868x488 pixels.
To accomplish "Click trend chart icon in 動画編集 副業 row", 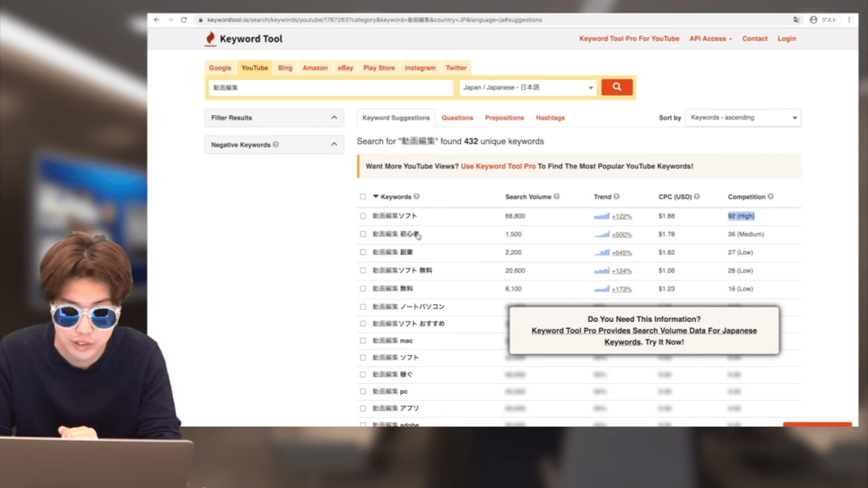I will tap(602, 252).
